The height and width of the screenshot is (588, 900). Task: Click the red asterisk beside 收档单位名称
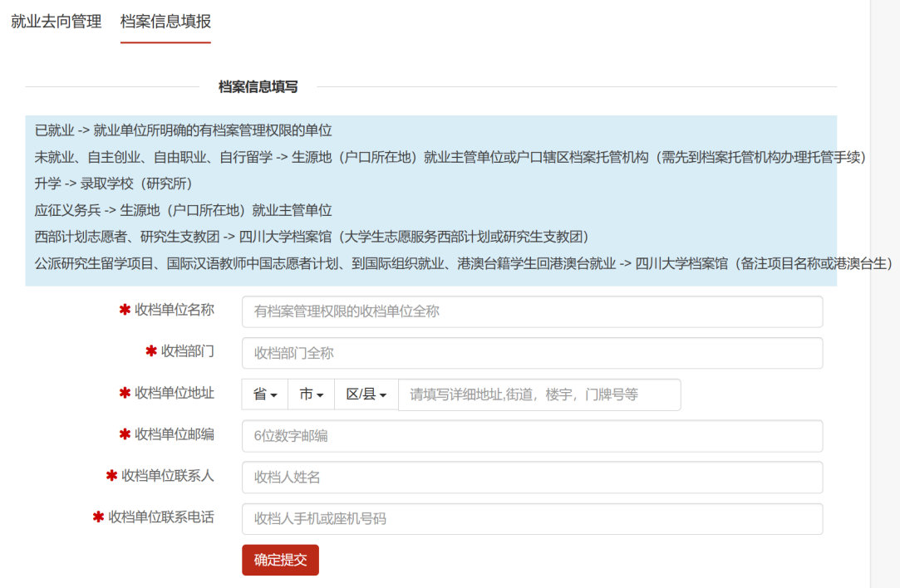(125, 310)
